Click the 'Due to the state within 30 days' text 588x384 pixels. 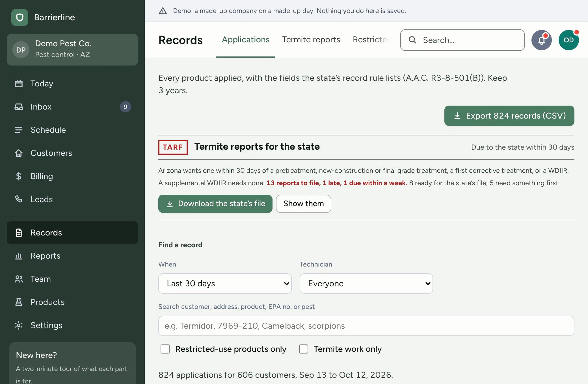coord(523,147)
